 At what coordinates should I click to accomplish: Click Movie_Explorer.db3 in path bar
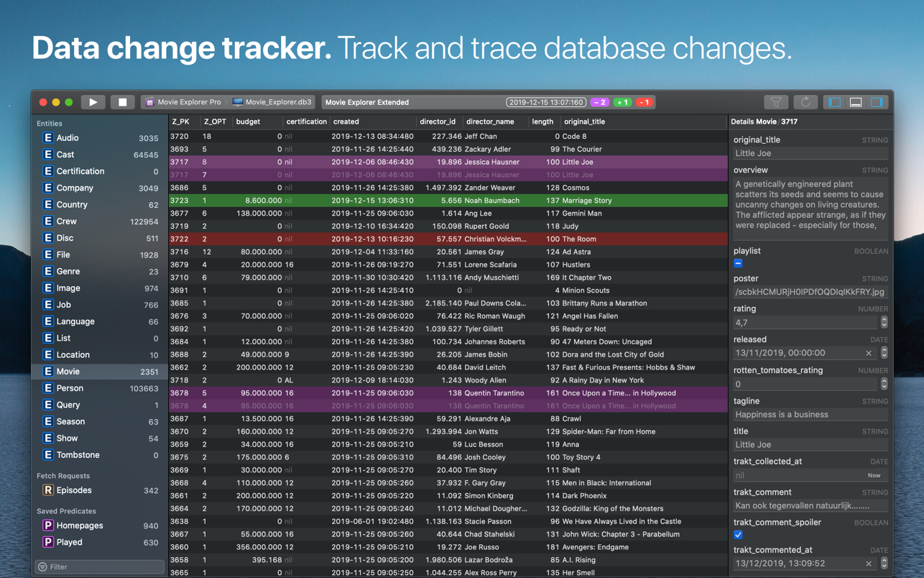272,102
